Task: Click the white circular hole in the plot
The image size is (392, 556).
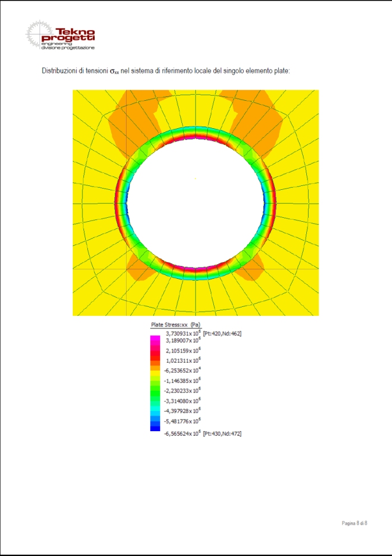Action: [195, 203]
